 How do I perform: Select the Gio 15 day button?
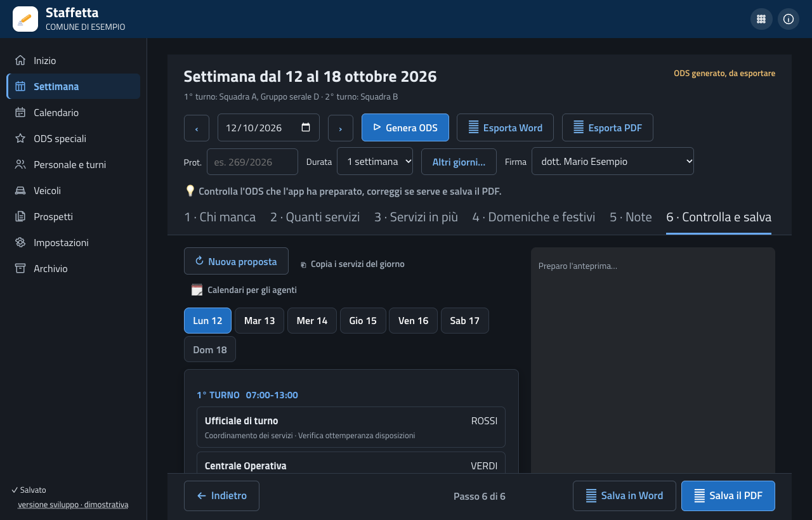point(363,320)
